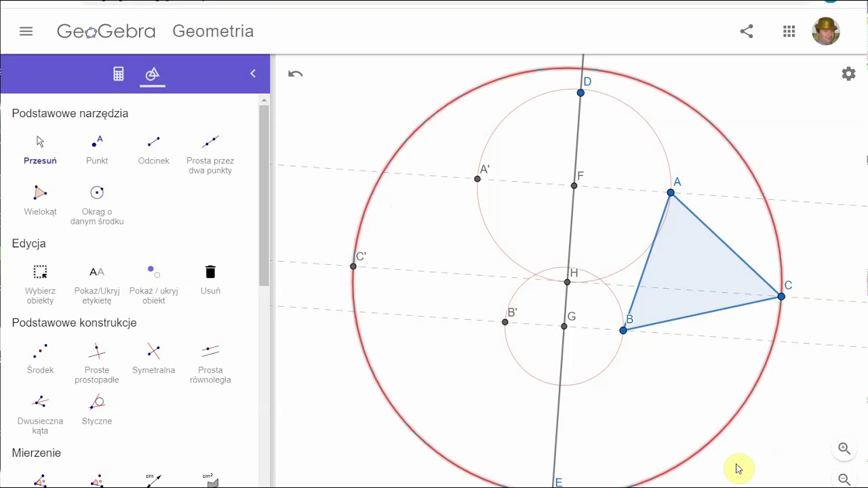Zoom in with the magnifier plus button

(x=844, y=449)
